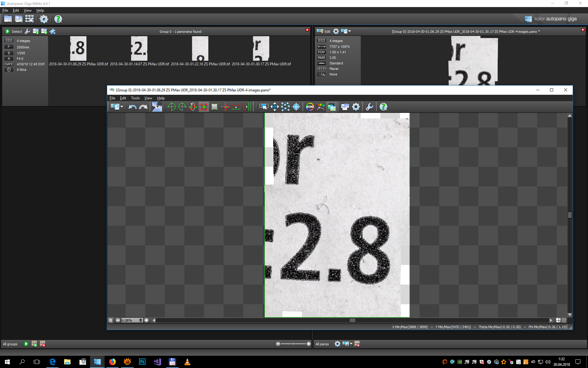Toggle the layers view icon in toolbar
This screenshot has height=368, width=588.
331,107
